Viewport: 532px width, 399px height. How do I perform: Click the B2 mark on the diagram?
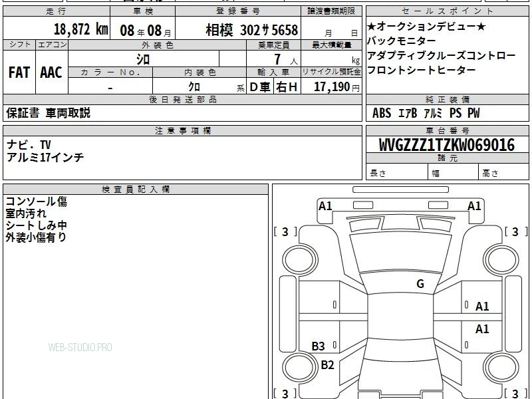(x=327, y=364)
